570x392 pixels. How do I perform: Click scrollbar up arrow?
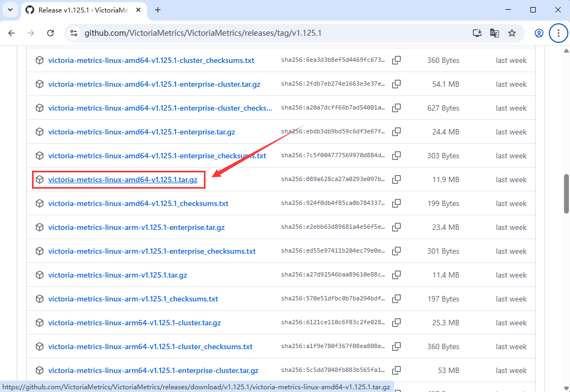pos(566,51)
